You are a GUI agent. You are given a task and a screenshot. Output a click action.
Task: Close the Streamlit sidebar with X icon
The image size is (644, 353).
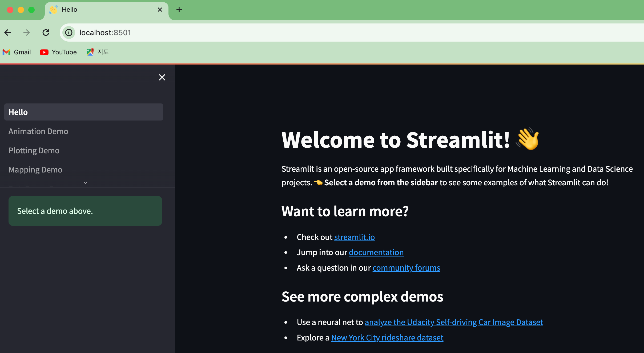click(162, 77)
